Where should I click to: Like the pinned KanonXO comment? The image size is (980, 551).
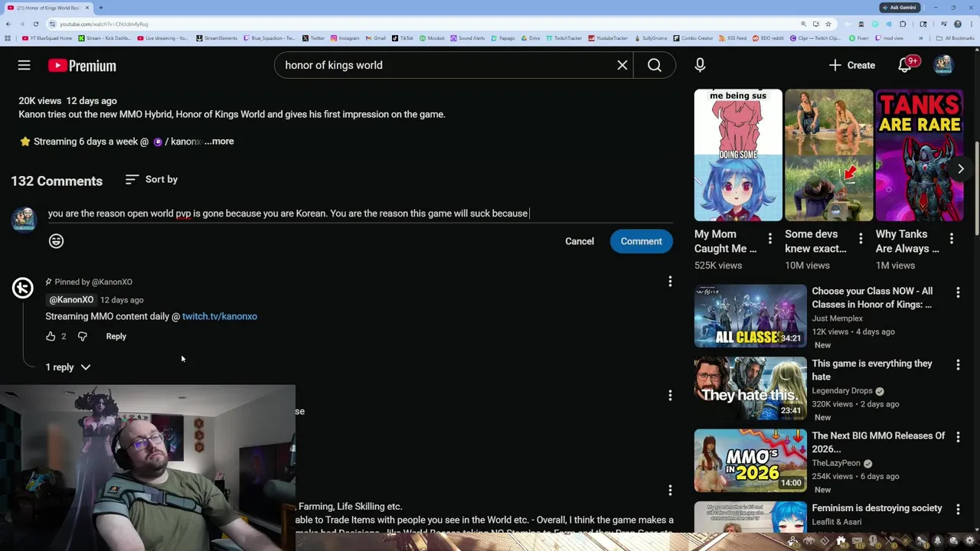click(51, 336)
